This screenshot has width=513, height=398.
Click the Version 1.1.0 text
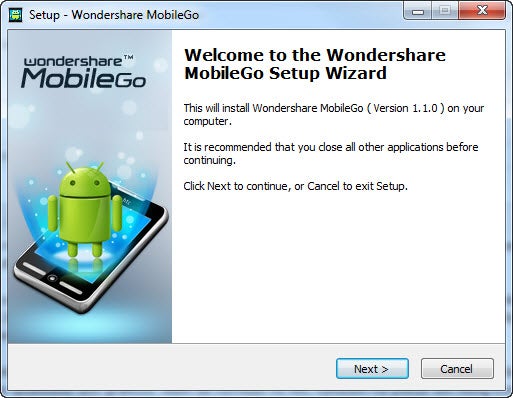coord(405,108)
